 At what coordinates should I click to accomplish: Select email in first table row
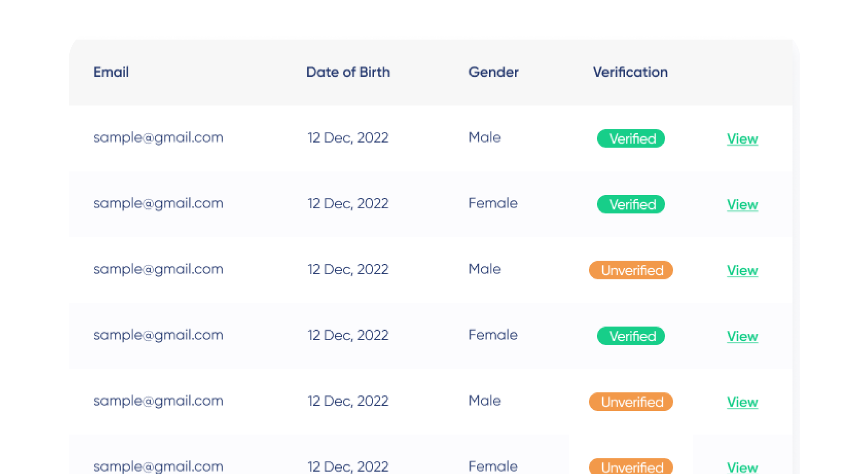(x=158, y=138)
